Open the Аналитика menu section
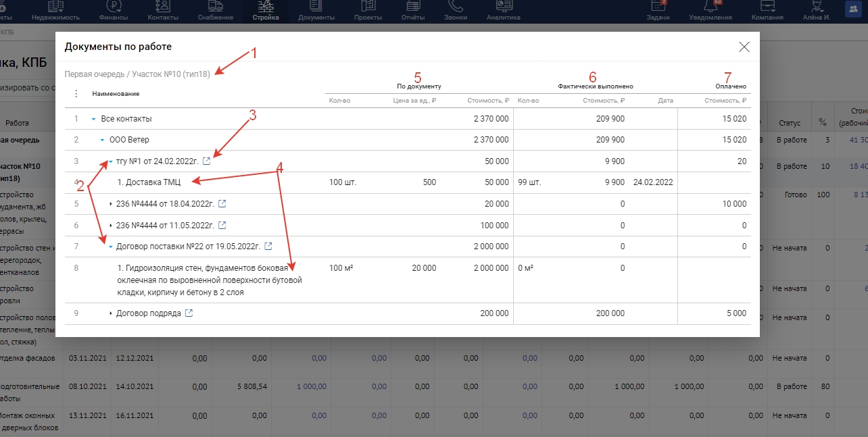The width and height of the screenshot is (868, 437). pos(504,10)
